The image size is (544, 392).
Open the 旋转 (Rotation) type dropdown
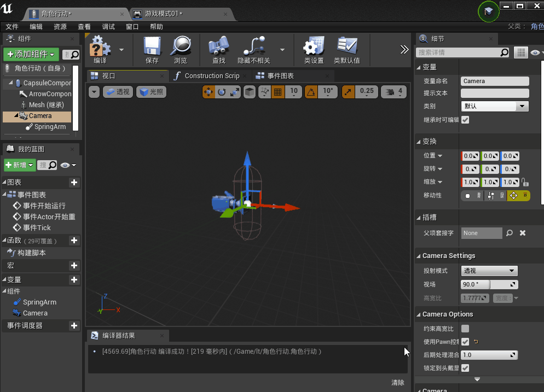(433, 169)
